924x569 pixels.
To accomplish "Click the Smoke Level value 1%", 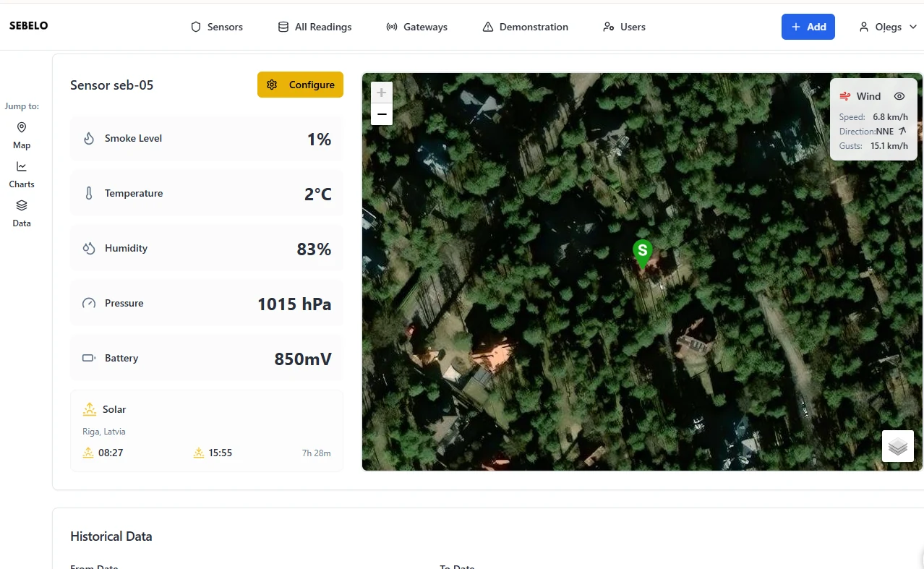I will click(x=319, y=139).
